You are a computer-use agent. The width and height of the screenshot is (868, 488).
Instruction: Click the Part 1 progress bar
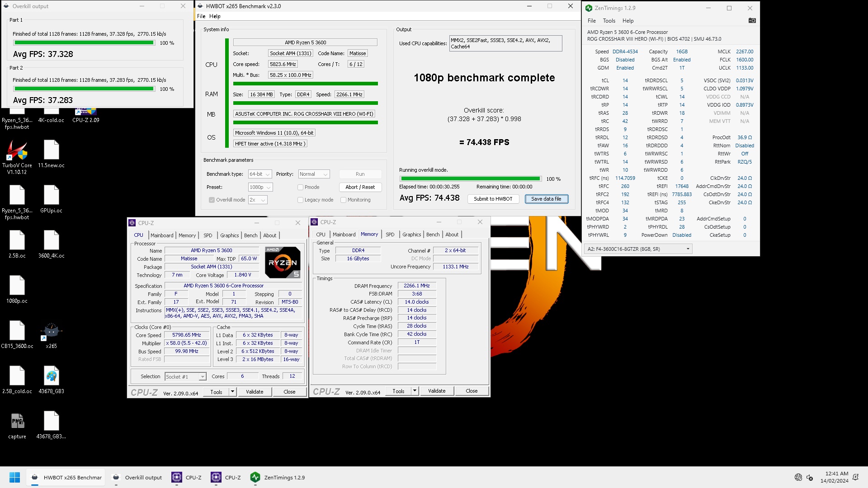pos(84,43)
